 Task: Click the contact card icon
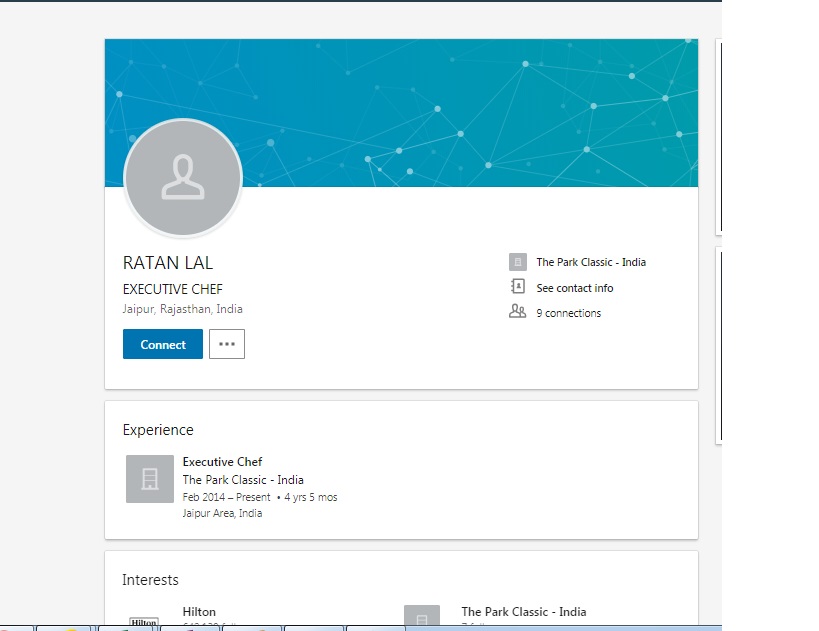pos(517,288)
